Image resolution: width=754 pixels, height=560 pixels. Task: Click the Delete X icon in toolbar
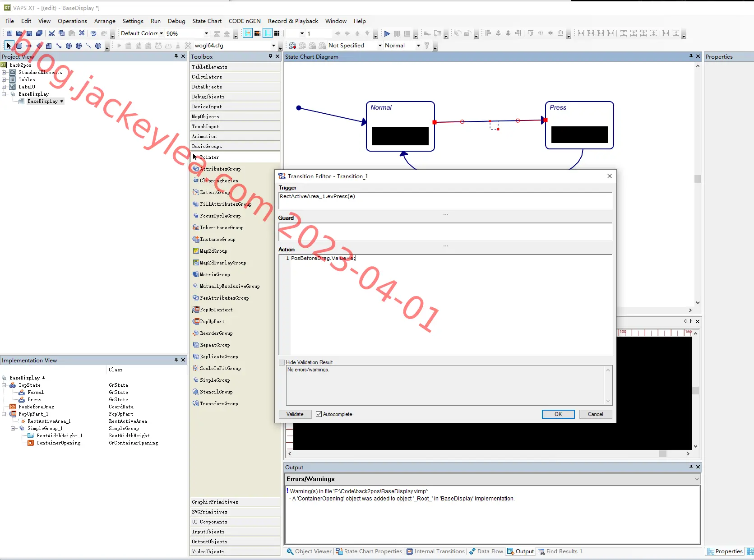tap(82, 33)
